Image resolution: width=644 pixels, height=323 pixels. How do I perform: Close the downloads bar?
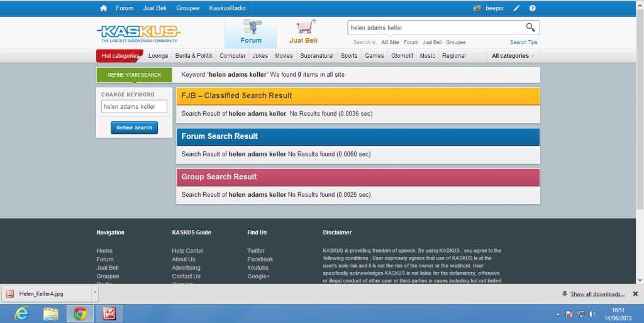click(635, 294)
